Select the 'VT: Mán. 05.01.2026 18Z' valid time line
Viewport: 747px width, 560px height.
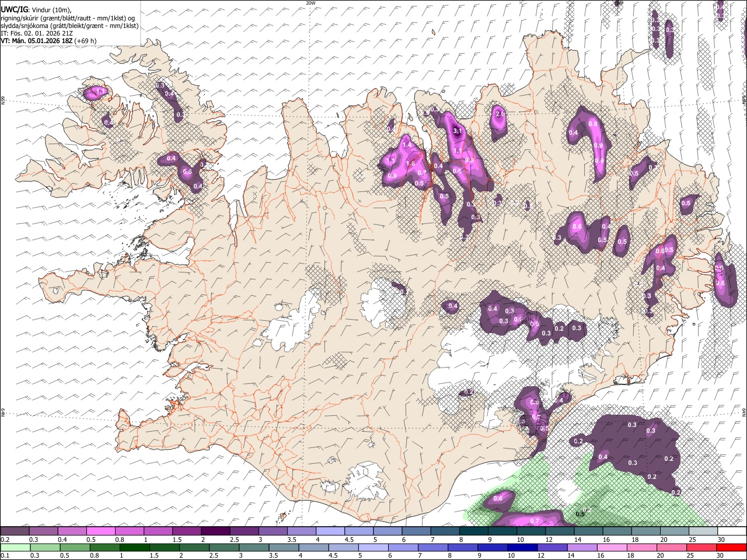tap(48, 41)
